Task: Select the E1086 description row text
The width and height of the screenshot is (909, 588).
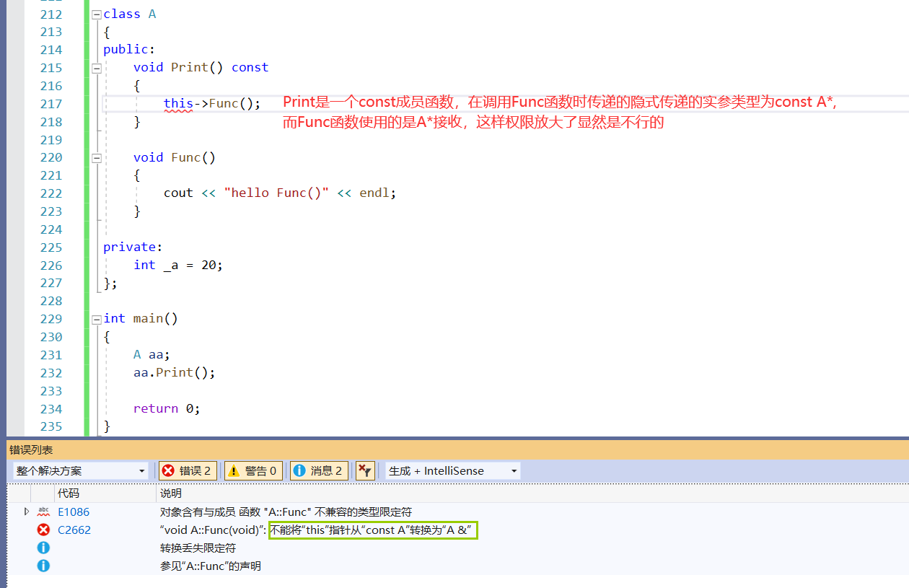Action: point(286,512)
